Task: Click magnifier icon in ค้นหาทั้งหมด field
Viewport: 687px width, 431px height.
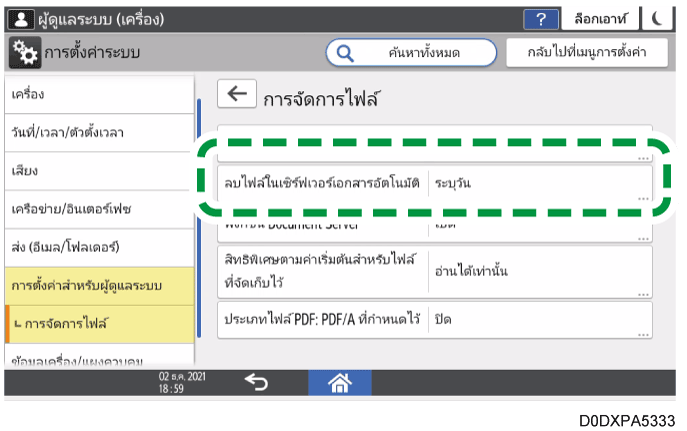Action: click(346, 51)
